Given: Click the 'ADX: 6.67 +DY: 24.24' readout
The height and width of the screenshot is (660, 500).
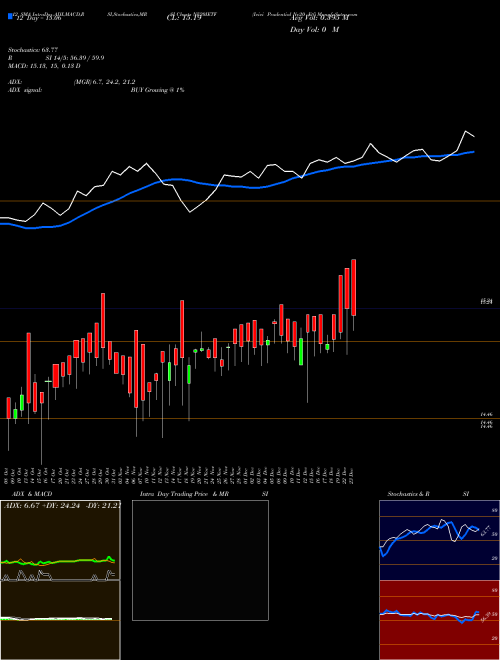Looking at the screenshot, I should tap(44, 506).
